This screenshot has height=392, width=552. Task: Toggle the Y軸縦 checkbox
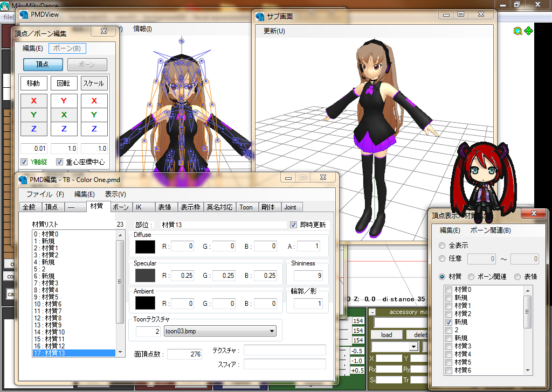[24, 162]
